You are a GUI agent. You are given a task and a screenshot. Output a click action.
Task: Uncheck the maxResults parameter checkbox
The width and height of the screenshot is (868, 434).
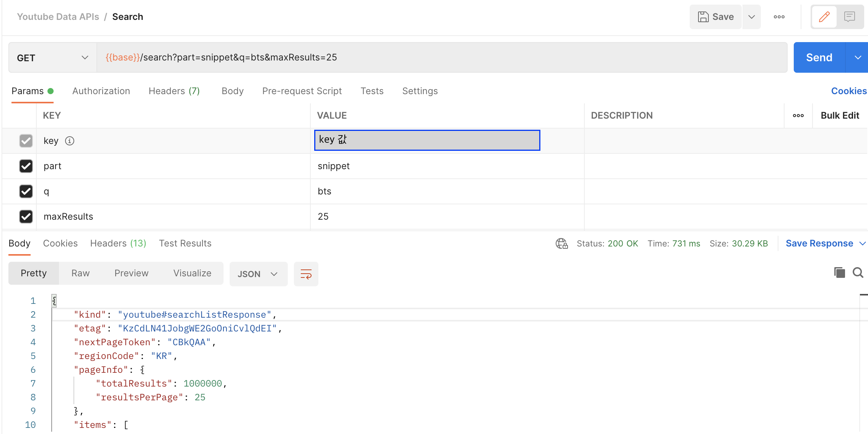pos(26,217)
